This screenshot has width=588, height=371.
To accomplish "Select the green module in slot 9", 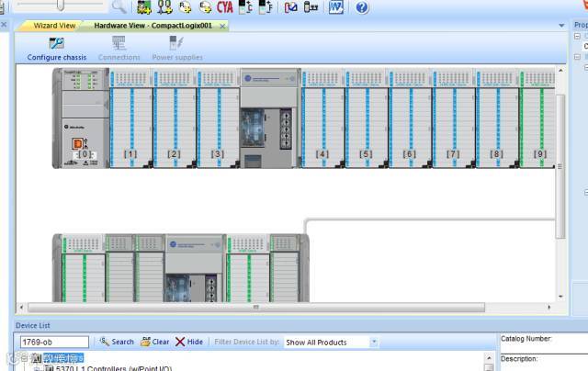I will [537, 118].
